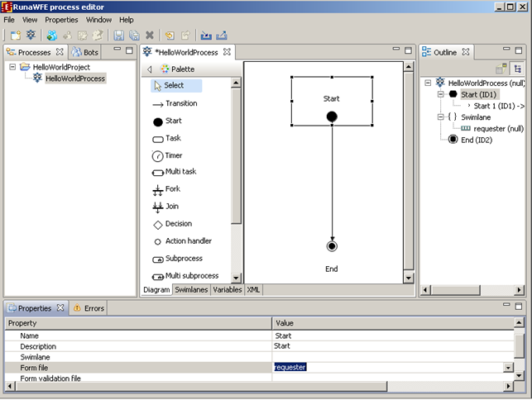This screenshot has height=400, width=532.
Task: Click the Save toolbar icon
Action: [x=118, y=36]
